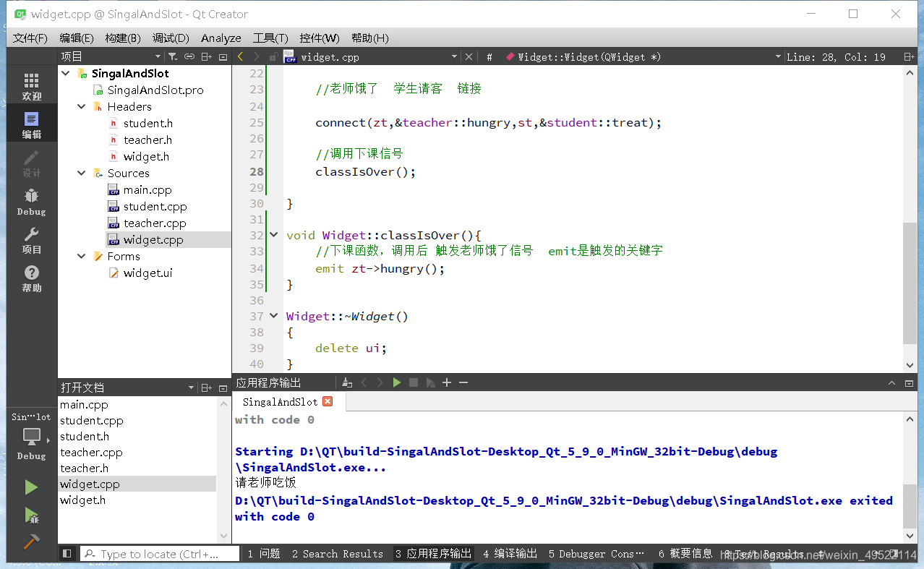Click the # symbol button in the editor toolbar
This screenshot has height=569, width=924.
click(x=489, y=56)
